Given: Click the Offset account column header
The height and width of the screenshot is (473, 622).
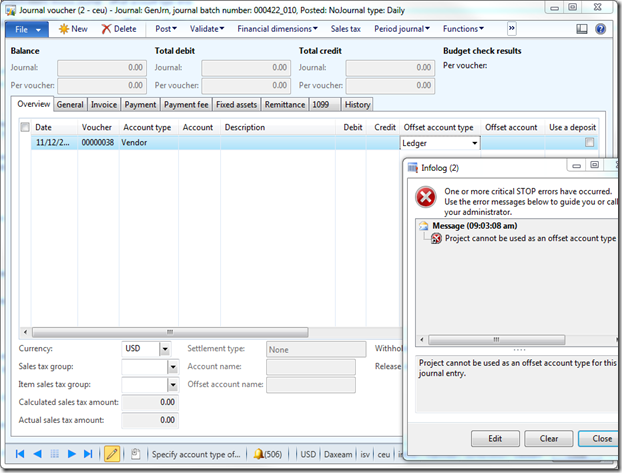Looking at the screenshot, I should click(x=511, y=127).
